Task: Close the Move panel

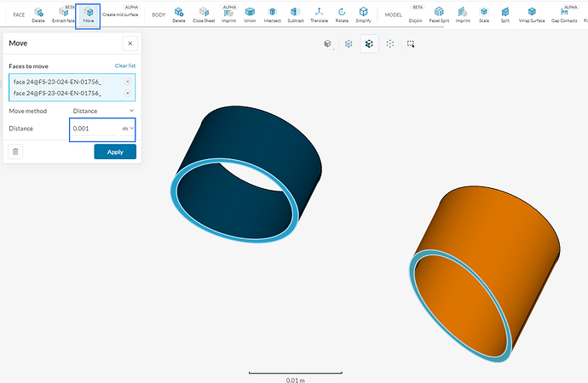Action: [x=129, y=43]
